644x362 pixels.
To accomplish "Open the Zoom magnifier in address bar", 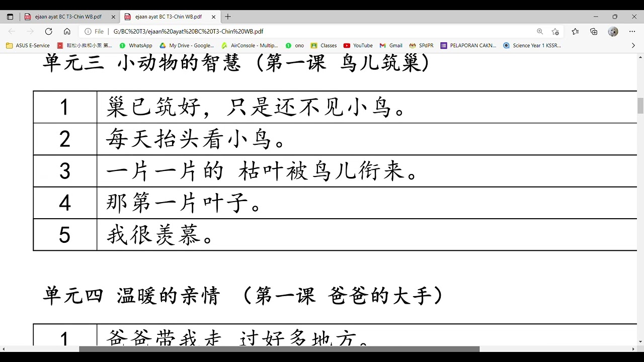I will click(x=540, y=31).
